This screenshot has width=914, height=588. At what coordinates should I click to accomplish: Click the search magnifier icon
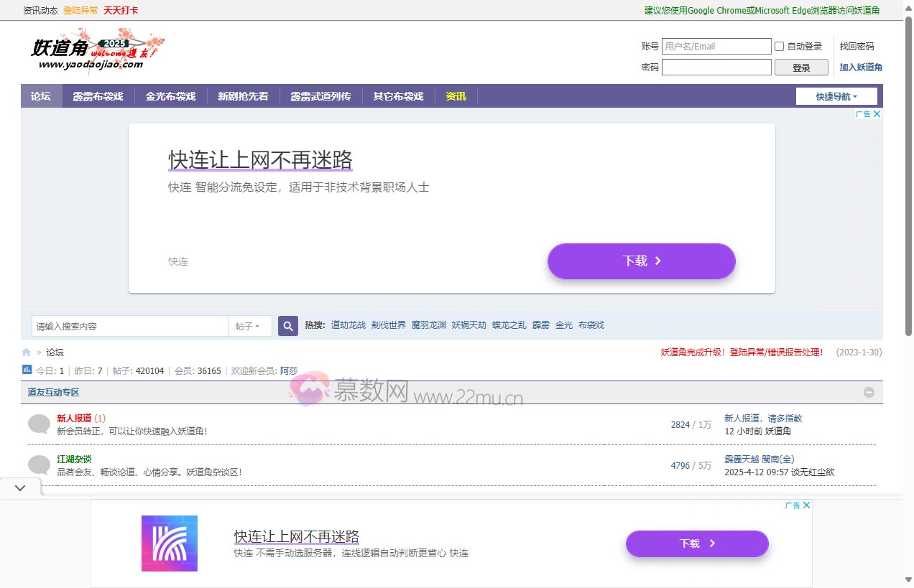[287, 326]
